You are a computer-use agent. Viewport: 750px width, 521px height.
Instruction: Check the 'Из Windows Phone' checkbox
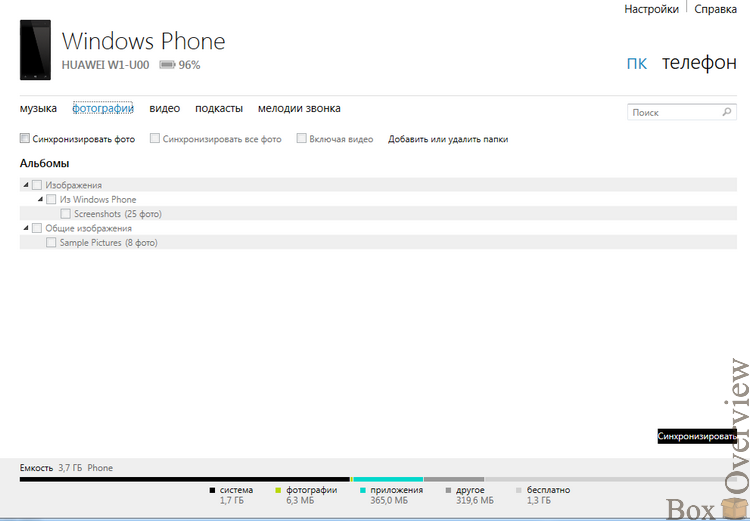pos(51,199)
